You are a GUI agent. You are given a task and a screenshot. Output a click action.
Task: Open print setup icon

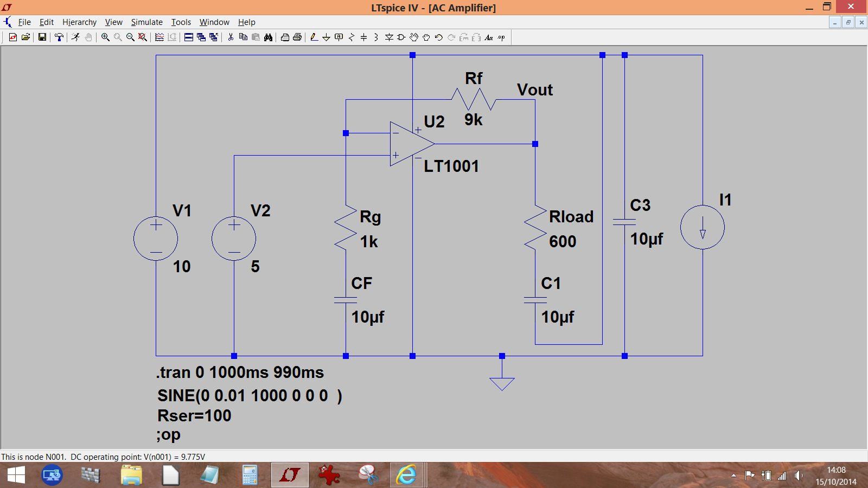[285, 37]
